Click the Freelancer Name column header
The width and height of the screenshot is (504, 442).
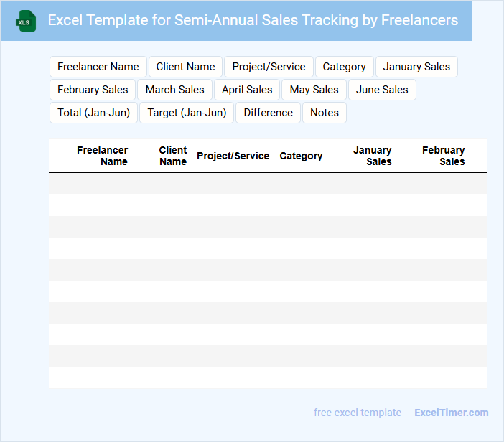[103, 156]
